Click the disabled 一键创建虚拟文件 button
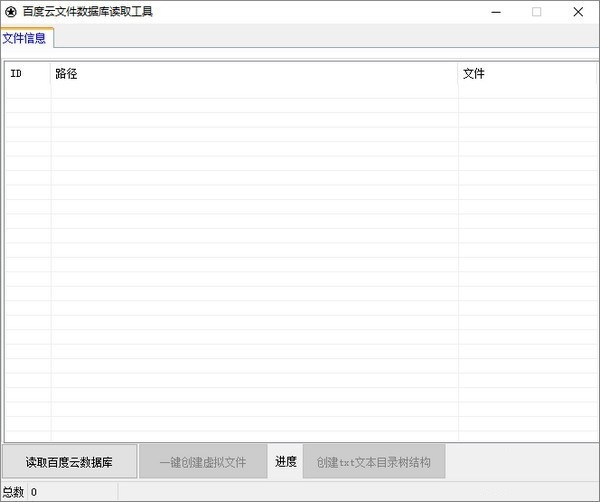600x502 pixels. tap(203, 461)
